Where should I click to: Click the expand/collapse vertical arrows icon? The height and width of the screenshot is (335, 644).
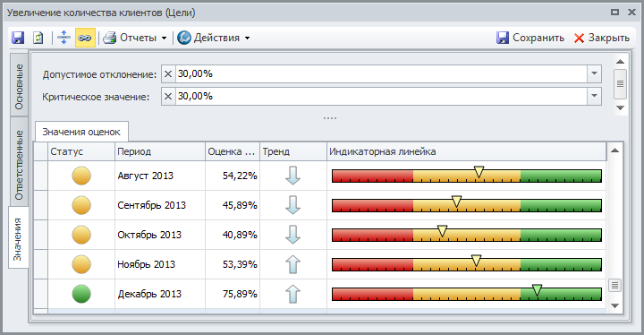[64, 38]
